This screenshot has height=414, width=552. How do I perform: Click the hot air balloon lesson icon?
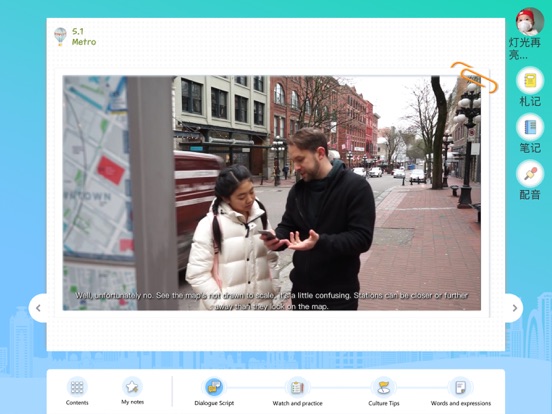[x=61, y=37]
